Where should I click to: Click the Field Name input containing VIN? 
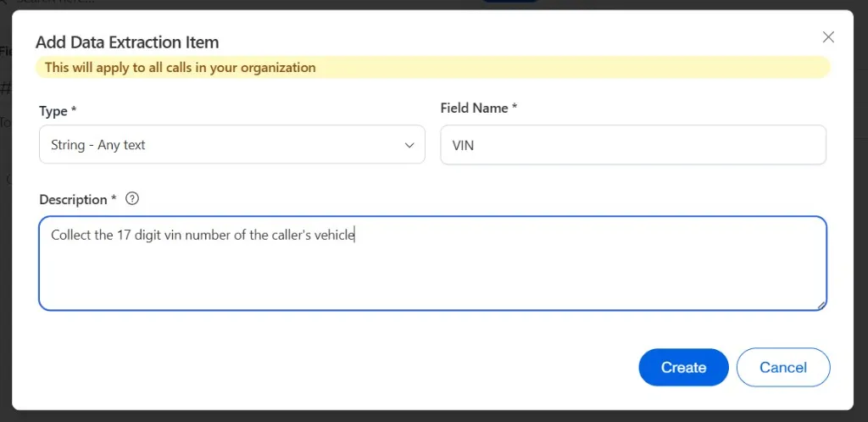(x=633, y=145)
